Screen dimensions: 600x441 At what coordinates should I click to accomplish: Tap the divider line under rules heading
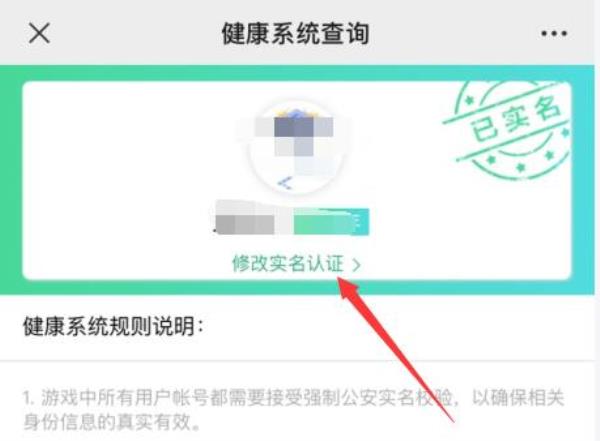click(297, 360)
